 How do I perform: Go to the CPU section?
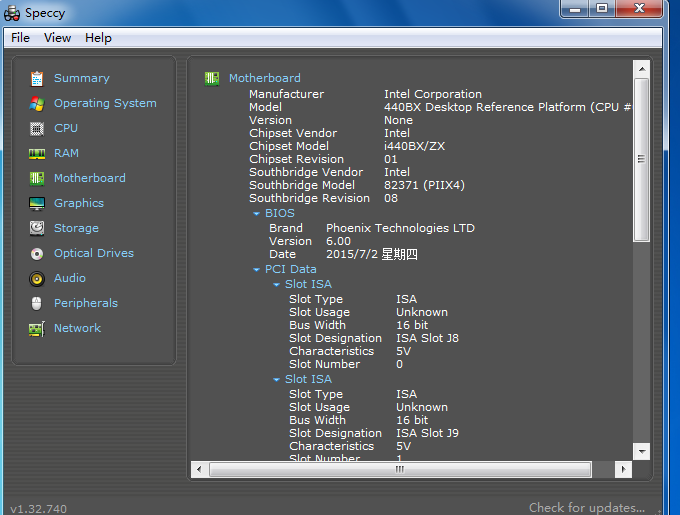click(x=66, y=128)
